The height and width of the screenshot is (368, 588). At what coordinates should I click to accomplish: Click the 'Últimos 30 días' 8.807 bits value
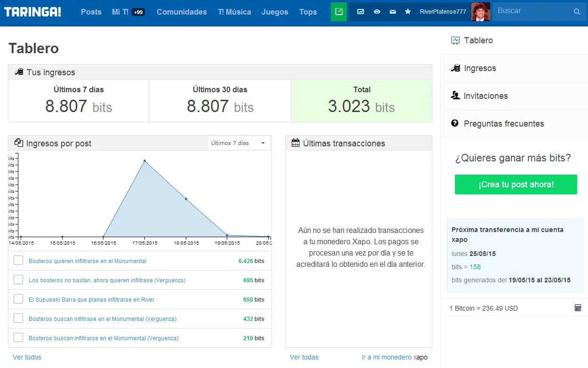coord(220,106)
